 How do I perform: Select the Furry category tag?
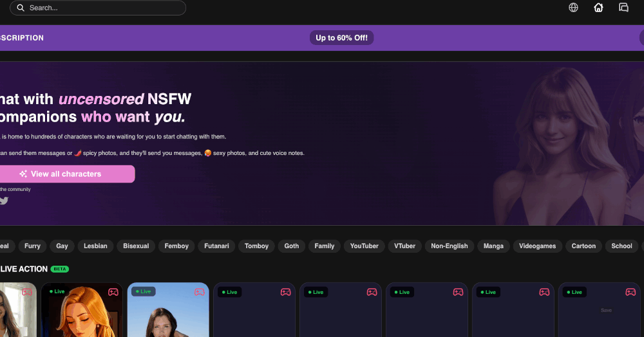point(32,246)
